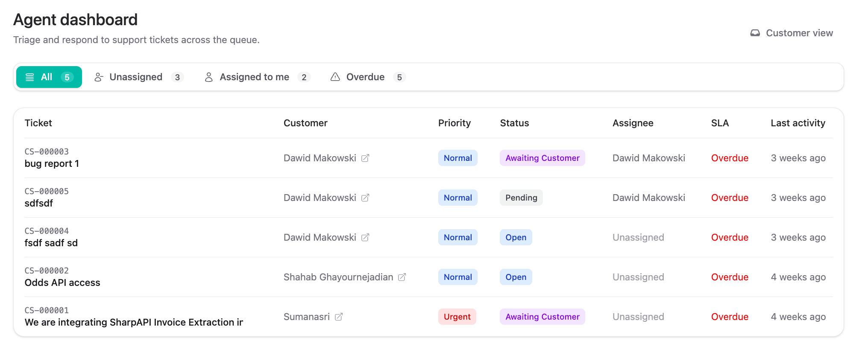Click Unassigned assignee in CS-000001 row
This screenshot has width=868, height=361.
click(x=638, y=317)
